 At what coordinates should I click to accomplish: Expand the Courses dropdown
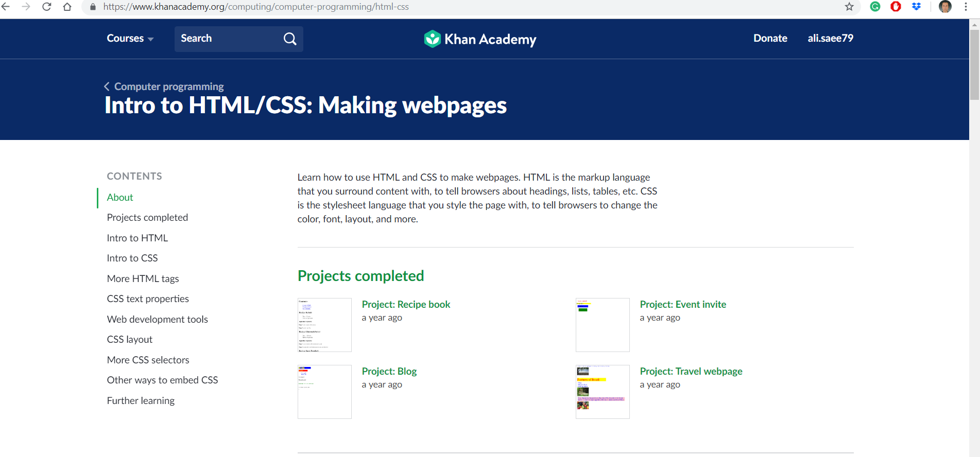tap(130, 39)
